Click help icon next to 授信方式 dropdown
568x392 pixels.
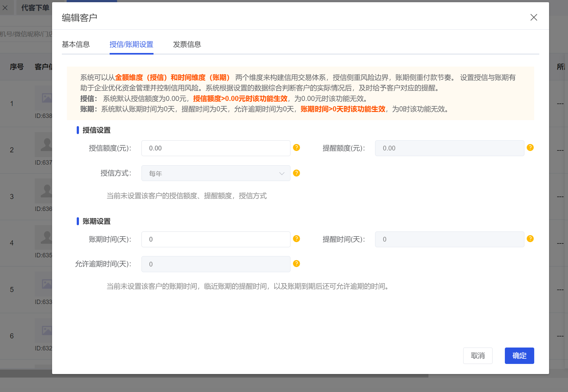(296, 173)
